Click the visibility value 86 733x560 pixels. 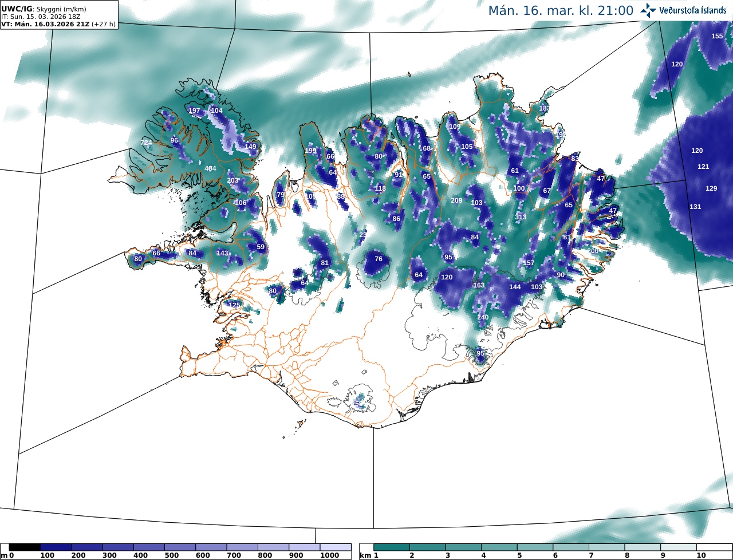tap(396, 219)
